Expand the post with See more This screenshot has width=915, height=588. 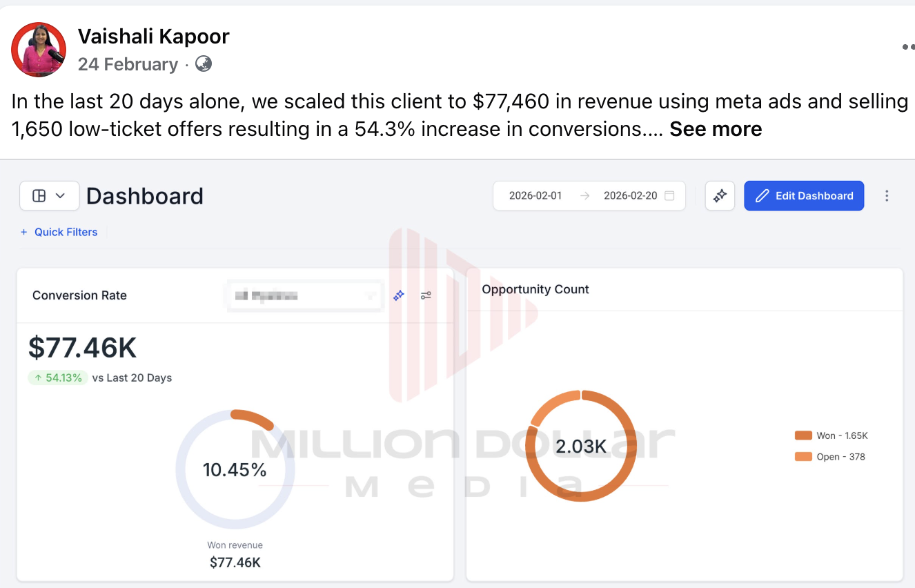click(716, 129)
